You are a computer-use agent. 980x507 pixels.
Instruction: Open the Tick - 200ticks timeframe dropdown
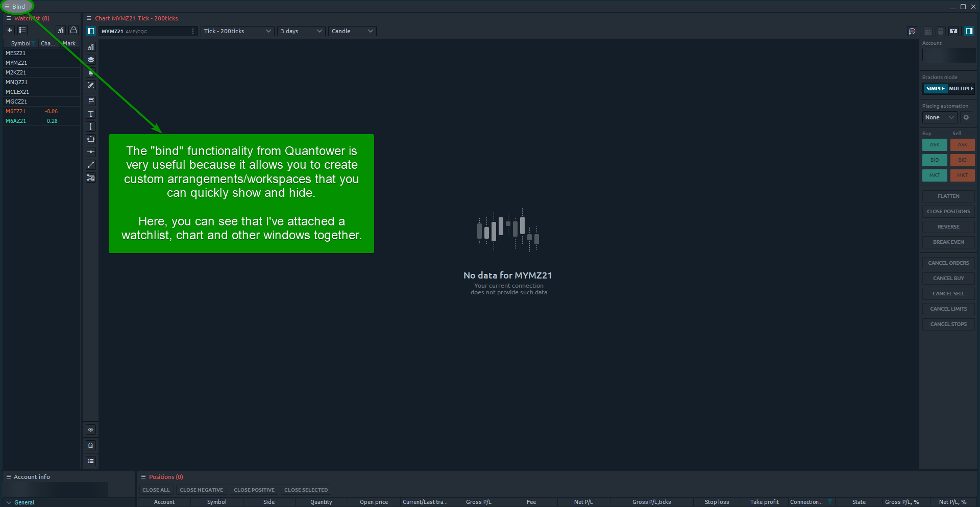point(237,31)
